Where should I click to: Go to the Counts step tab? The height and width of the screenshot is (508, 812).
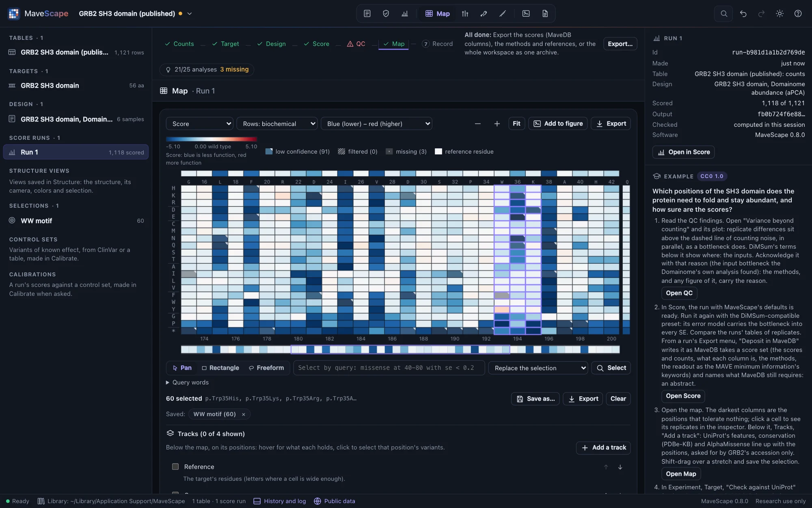coord(179,44)
